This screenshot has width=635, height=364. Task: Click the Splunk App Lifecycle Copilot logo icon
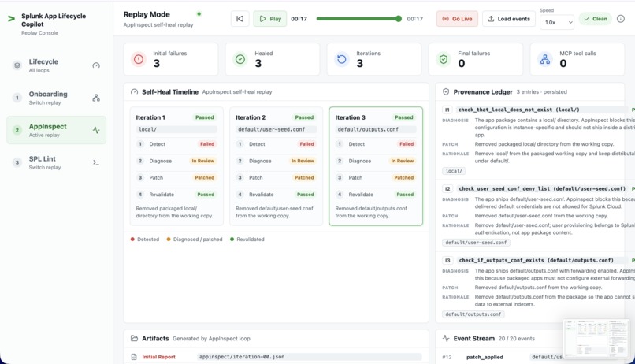click(x=11, y=18)
